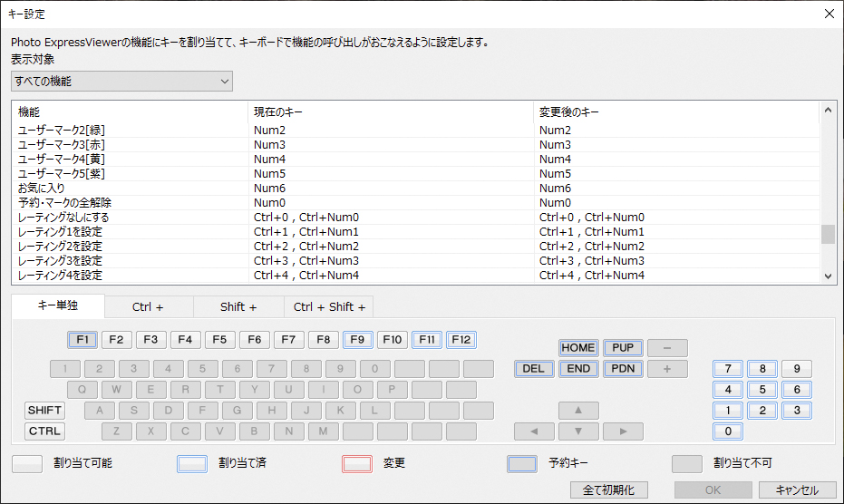Click the 予約キー legend swatch
Image resolution: width=844 pixels, height=504 pixels.
tap(522, 463)
